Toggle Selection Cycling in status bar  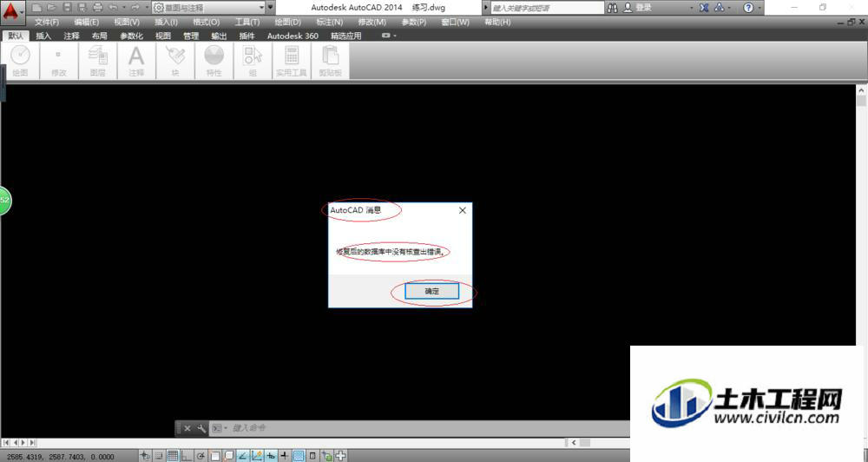326,456
